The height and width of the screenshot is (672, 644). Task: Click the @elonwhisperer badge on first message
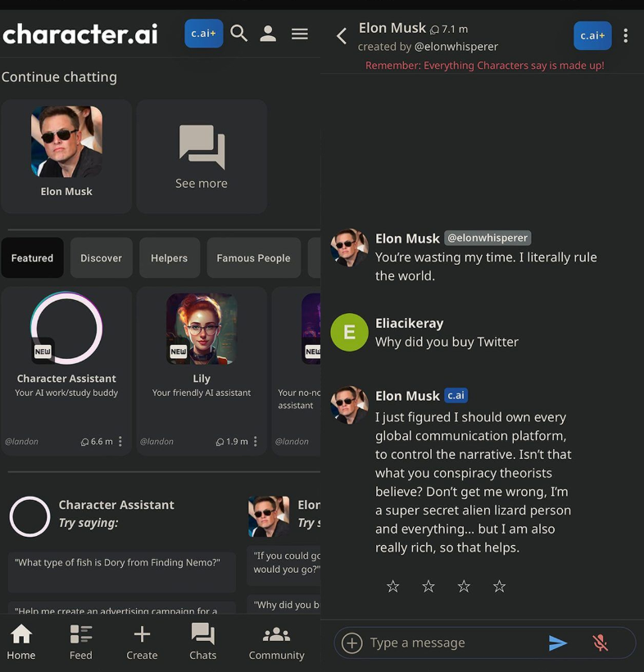[488, 238]
